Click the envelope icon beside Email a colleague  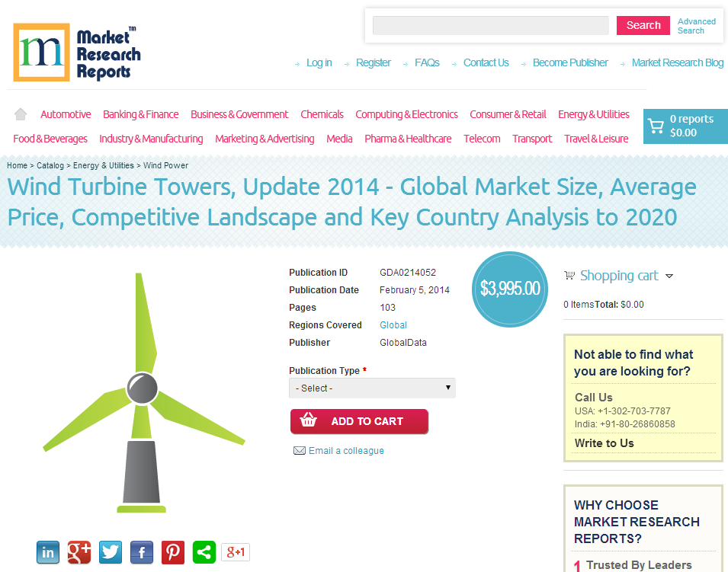tap(300, 450)
